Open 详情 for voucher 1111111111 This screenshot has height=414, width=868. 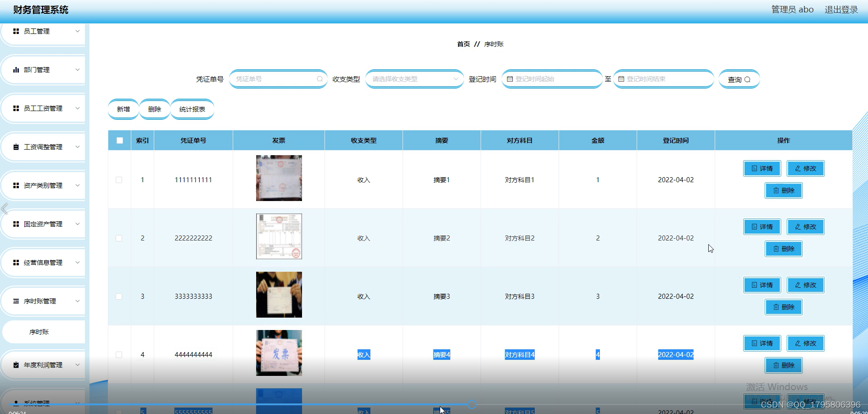pyautogui.click(x=762, y=168)
